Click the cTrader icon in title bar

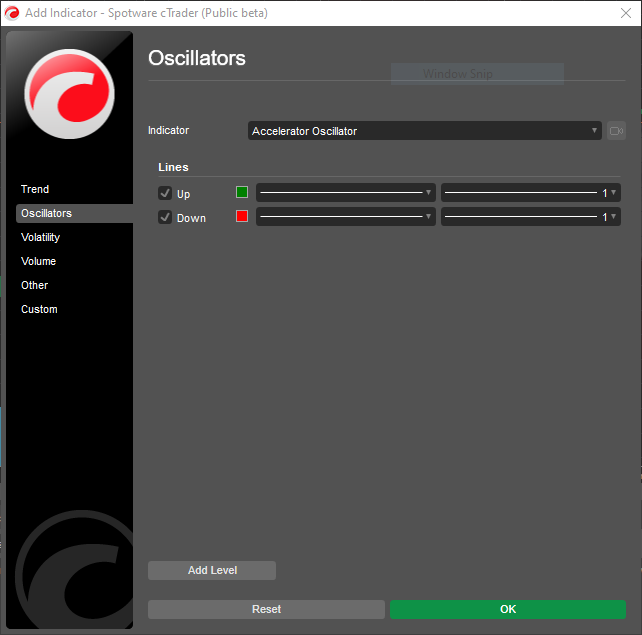[13, 13]
